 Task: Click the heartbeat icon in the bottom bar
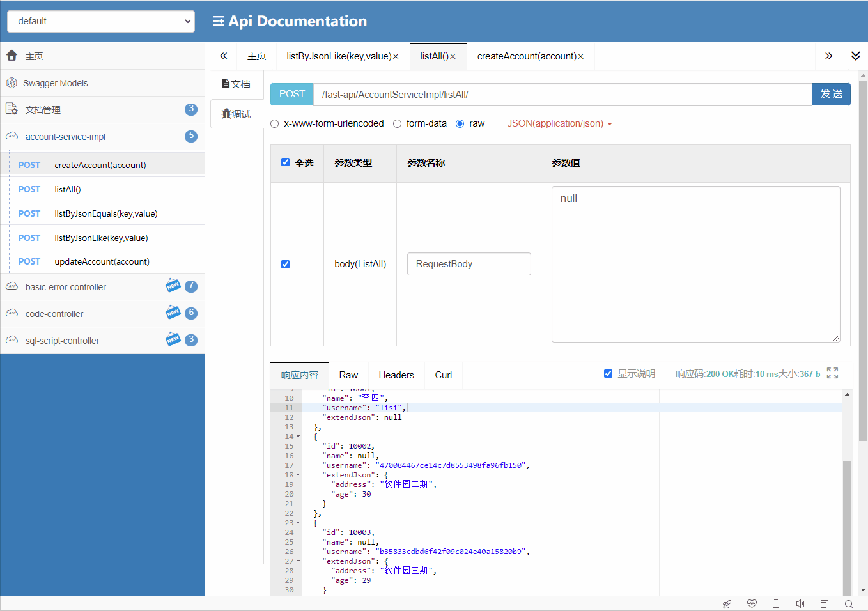point(752,604)
